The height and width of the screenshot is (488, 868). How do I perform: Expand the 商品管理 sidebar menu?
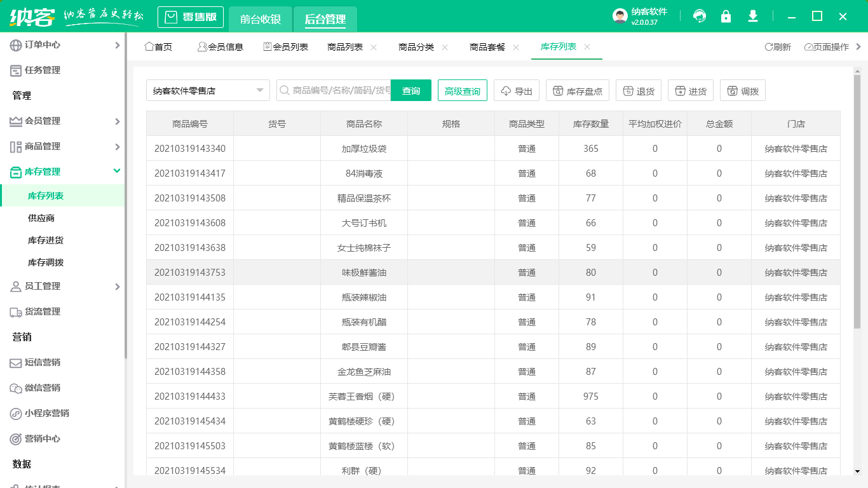(64, 146)
